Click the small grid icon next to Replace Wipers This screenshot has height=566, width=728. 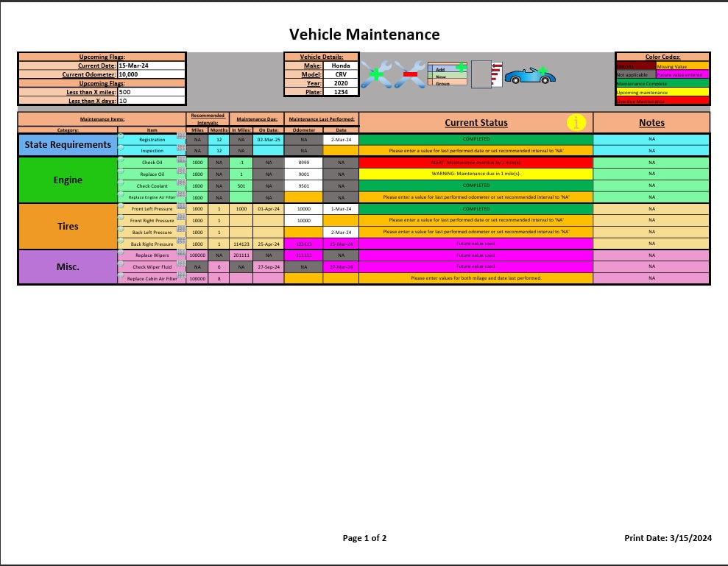[180, 252]
